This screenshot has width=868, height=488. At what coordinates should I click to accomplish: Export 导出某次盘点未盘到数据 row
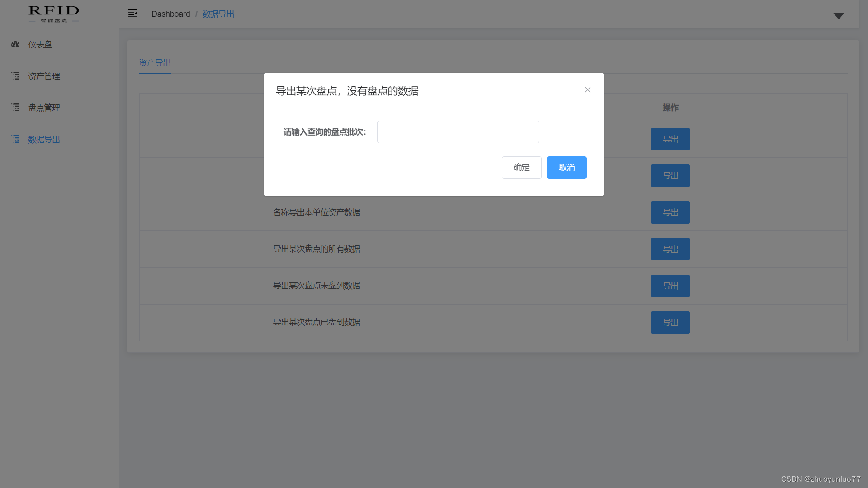pyautogui.click(x=670, y=286)
